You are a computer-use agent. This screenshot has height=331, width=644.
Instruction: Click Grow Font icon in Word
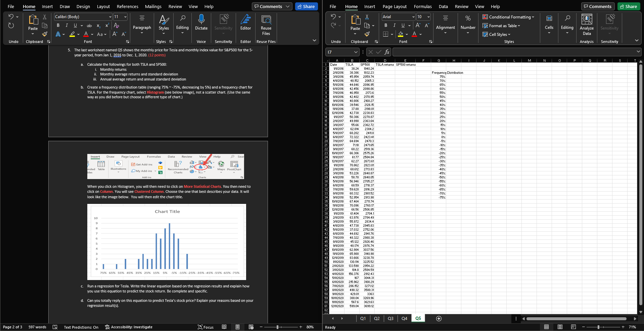pos(115,34)
